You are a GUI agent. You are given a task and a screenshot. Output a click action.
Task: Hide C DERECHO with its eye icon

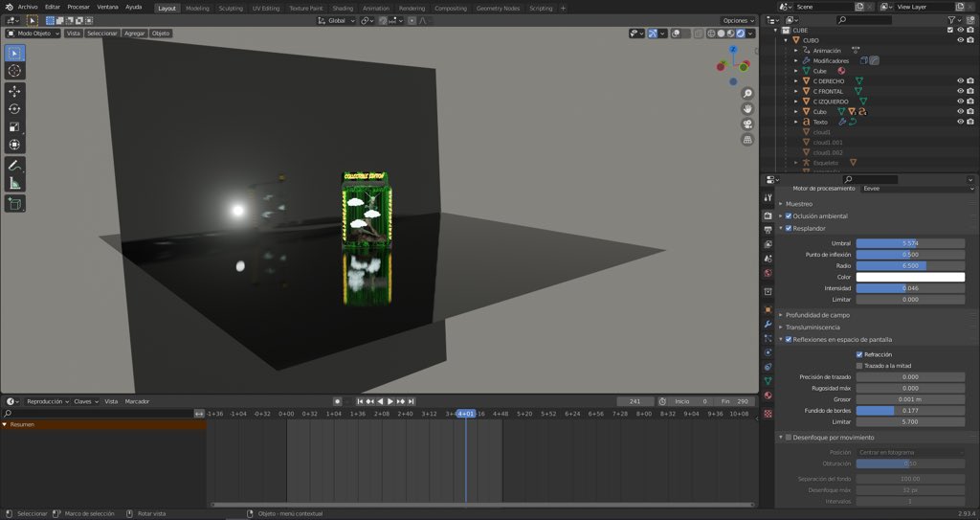961,80
